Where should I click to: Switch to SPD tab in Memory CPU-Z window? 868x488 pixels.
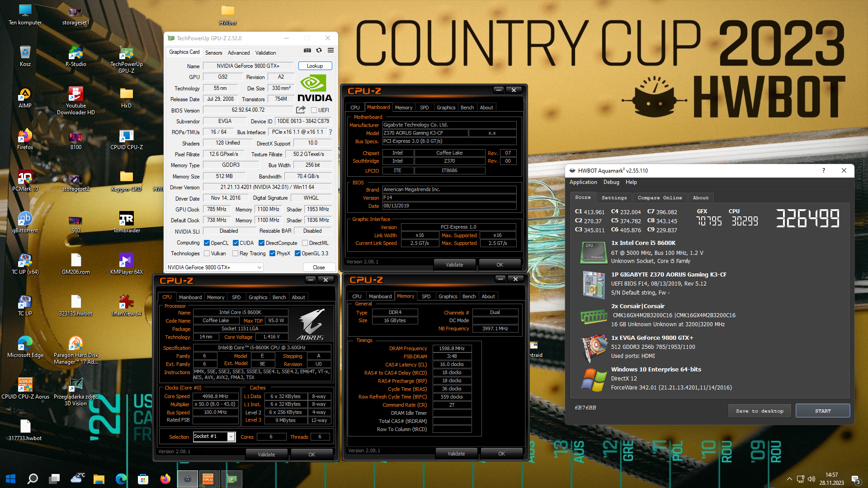[426, 296]
